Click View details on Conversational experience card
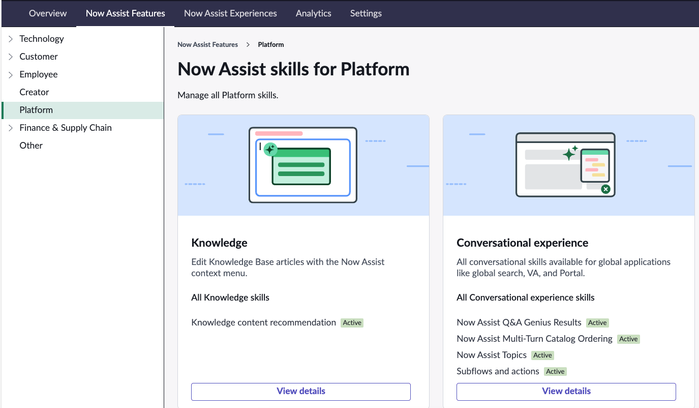The height and width of the screenshot is (408, 699). click(x=566, y=392)
